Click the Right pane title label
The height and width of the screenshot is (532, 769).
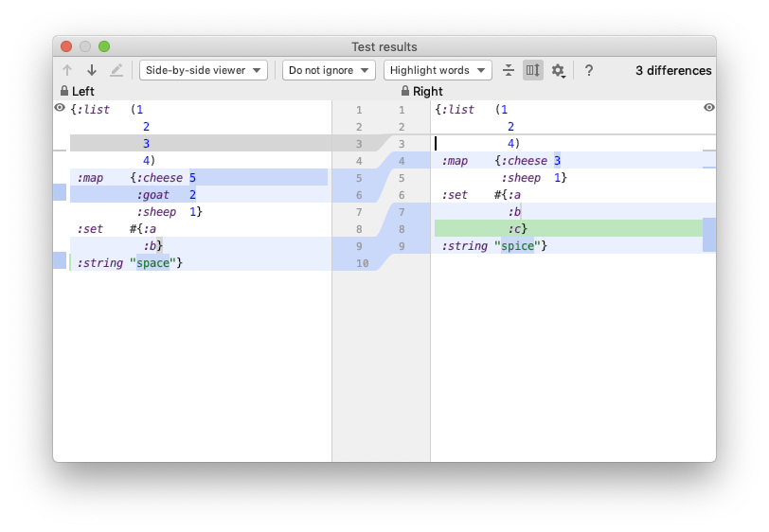click(x=428, y=91)
